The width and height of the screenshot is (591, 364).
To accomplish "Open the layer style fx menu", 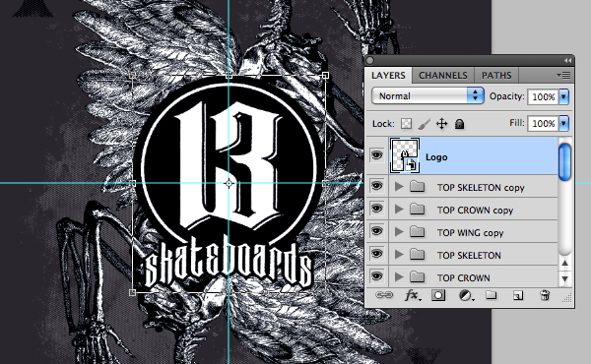I will pos(413,295).
